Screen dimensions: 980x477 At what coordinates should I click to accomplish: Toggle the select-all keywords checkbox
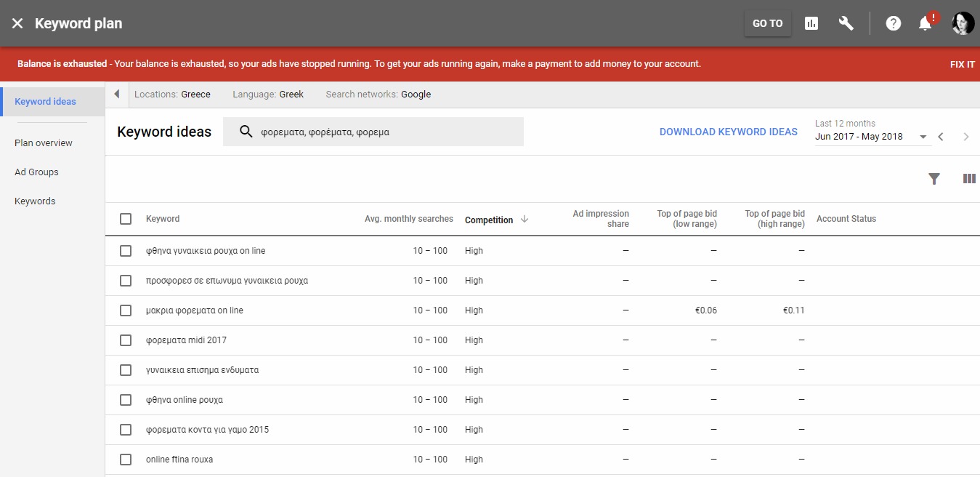(x=126, y=219)
